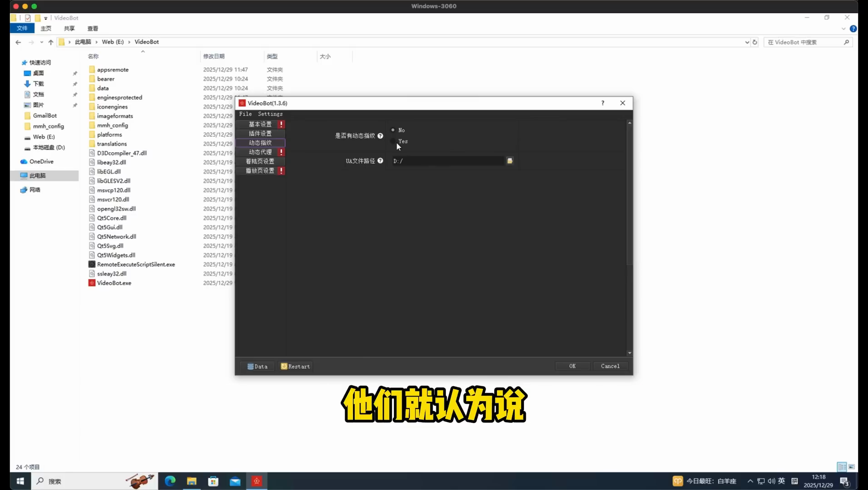868x490 pixels.
Task: Open the Windows Start menu
Action: [20, 481]
